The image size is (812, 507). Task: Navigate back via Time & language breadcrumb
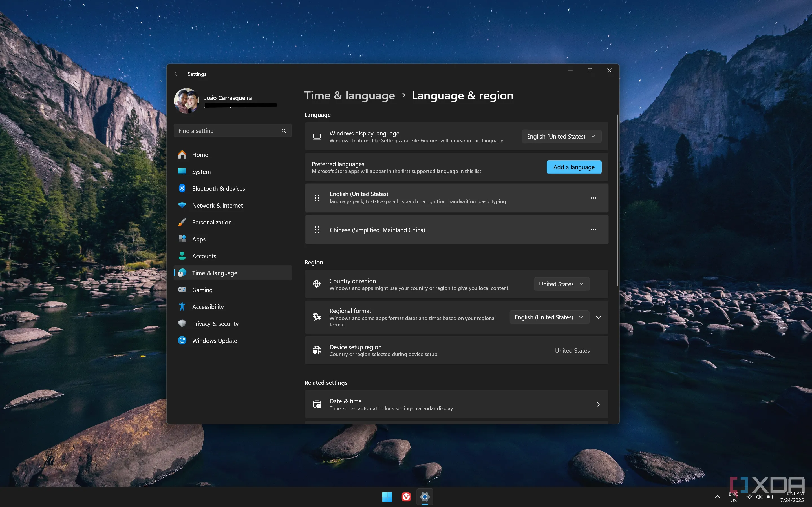[x=349, y=95]
